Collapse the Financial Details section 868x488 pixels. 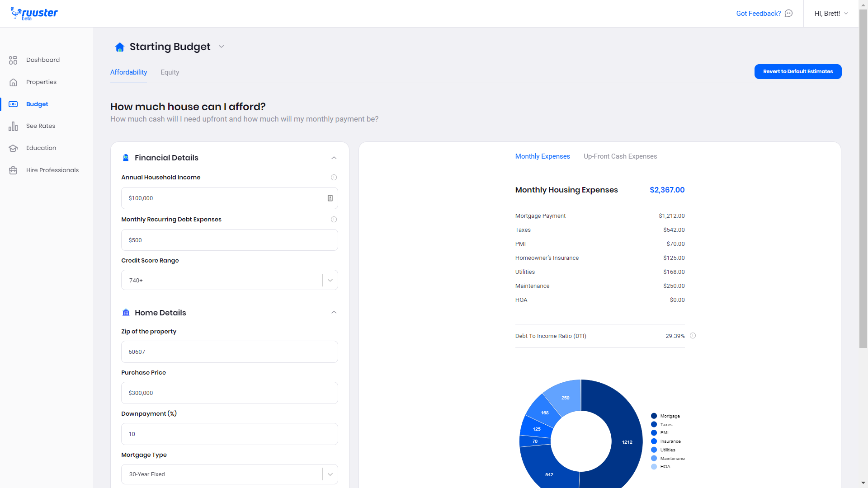pos(334,158)
